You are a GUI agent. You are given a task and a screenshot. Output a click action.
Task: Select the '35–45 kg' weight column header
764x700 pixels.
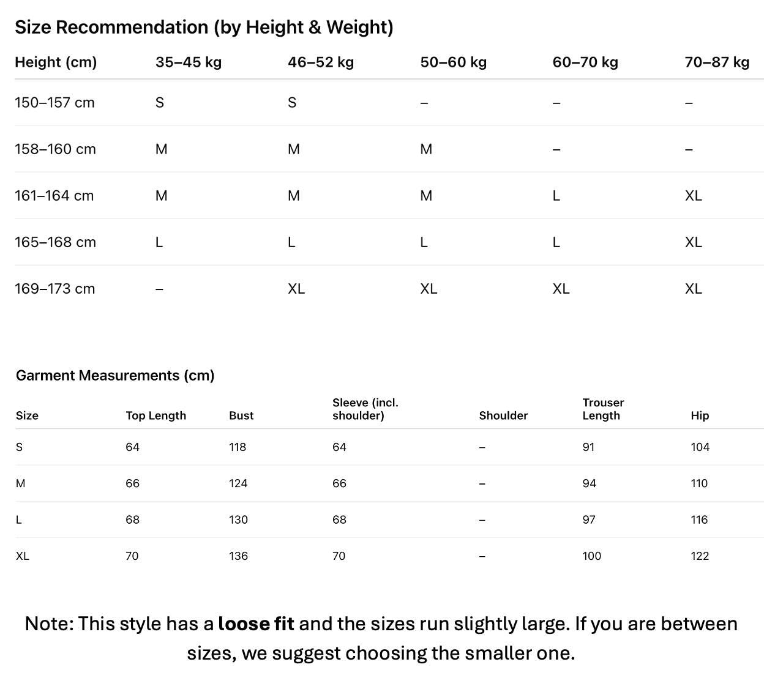click(189, 62)
